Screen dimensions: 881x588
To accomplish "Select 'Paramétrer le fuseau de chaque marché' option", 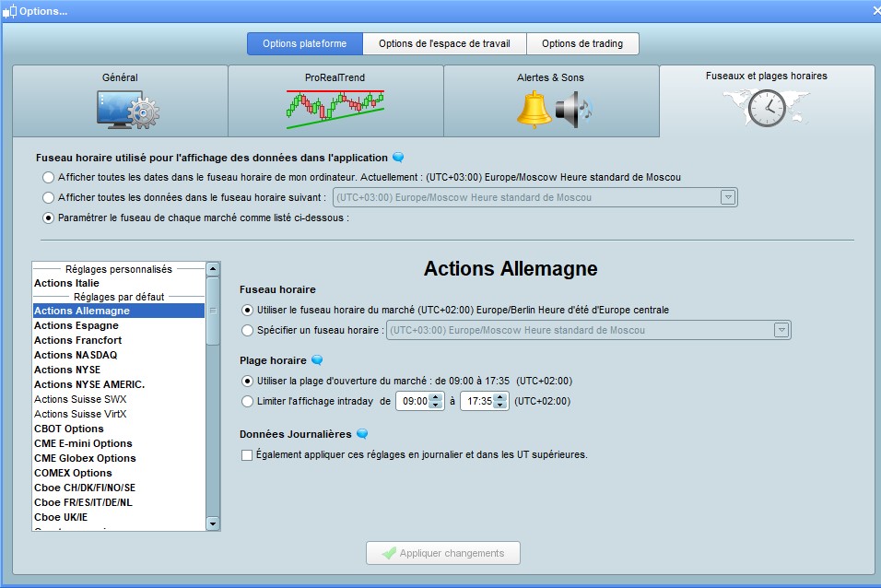I will (48, 218).
